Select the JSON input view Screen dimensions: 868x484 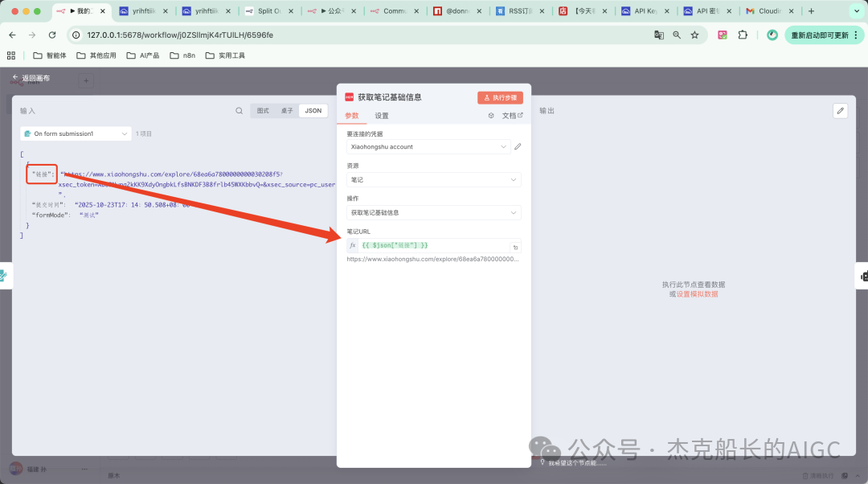[313, 111]
